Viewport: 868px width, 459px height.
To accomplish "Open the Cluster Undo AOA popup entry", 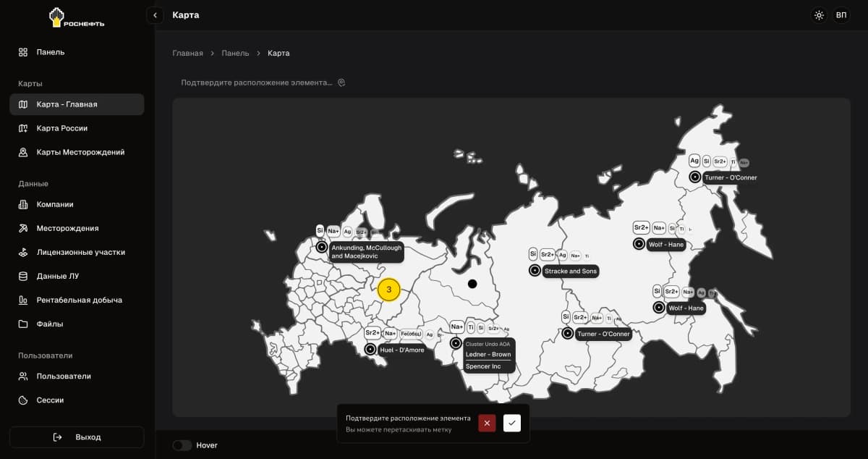I will coord(488,343).
